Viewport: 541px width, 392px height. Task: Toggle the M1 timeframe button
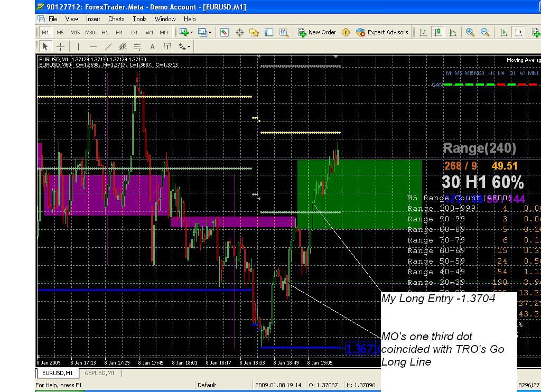coord(45,32)
